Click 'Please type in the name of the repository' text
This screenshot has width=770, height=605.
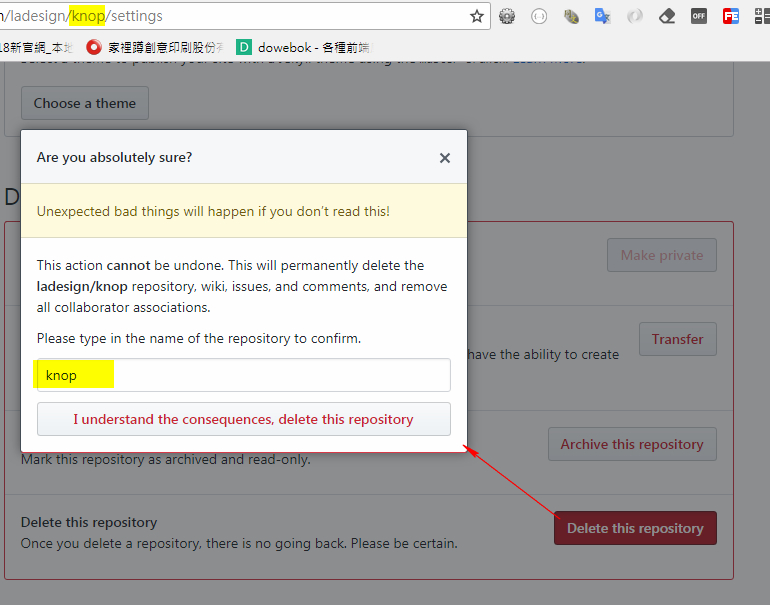coord(199,339)
